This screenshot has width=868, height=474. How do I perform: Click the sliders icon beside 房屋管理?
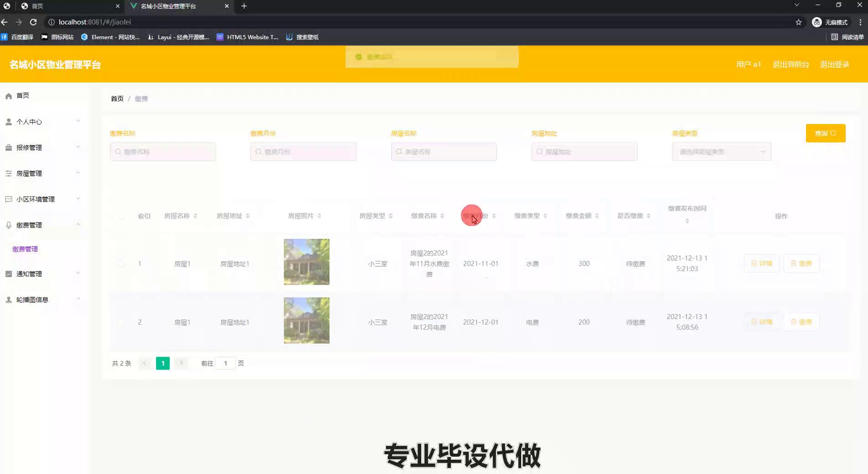click(x=9, y=174)
